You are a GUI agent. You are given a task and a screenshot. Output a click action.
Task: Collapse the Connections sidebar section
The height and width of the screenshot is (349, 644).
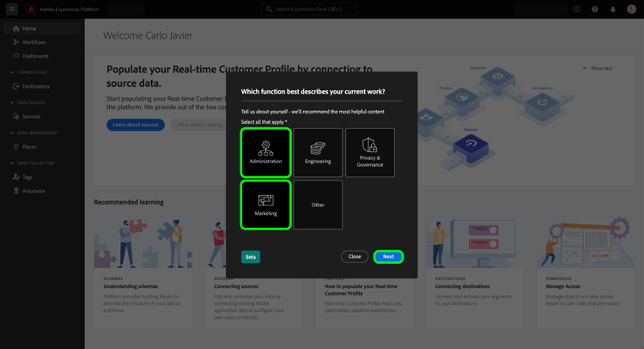pos(11,72)
